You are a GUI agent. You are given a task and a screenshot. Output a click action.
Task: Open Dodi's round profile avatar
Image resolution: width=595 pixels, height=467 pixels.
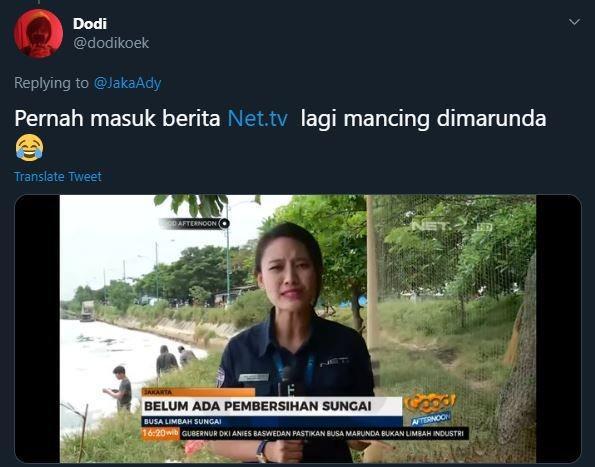pyautogui.click(x=38, y=33)
